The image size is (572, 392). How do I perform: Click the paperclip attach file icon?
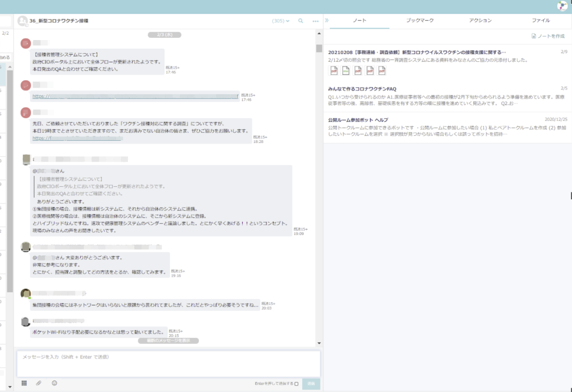click(39, 383)
